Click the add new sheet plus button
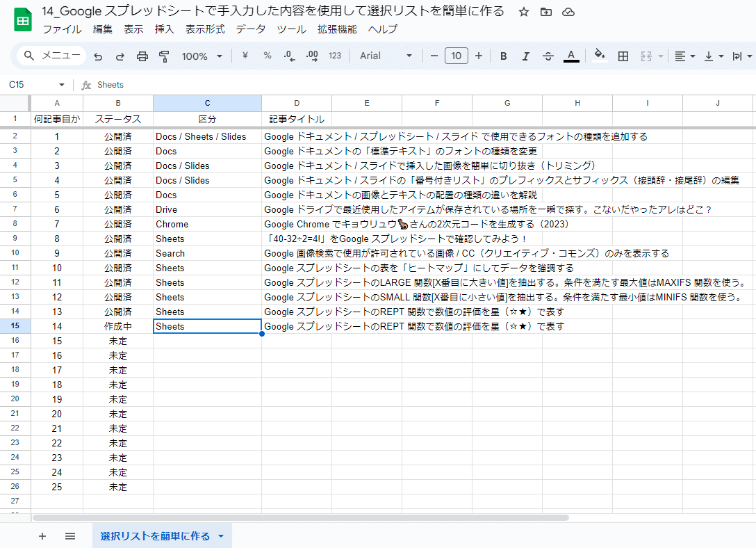756x548 pixels. (x=42, y=536)
